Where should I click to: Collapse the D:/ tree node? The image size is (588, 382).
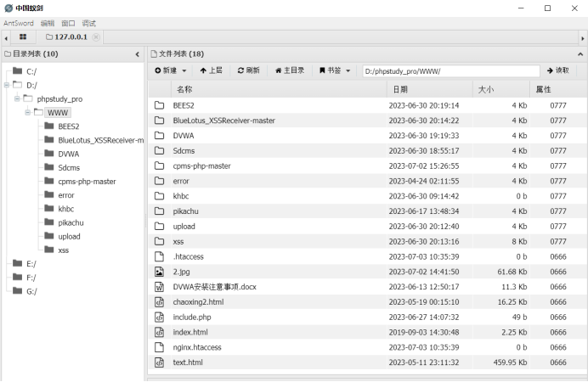[7, 85]
